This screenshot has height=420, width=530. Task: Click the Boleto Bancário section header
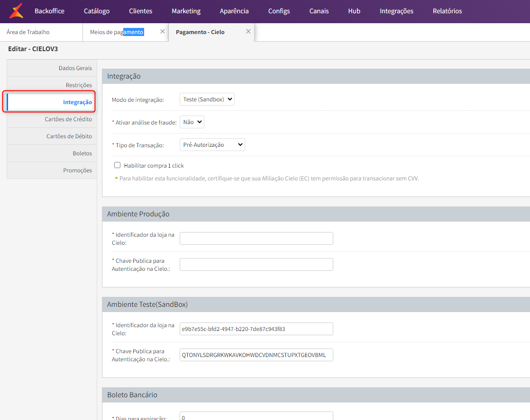[316, 395]
